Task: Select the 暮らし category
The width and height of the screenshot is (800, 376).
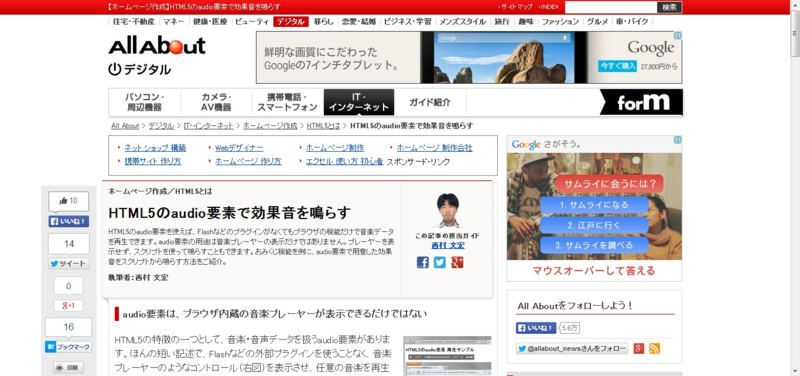Action: [x=323, y=21]
